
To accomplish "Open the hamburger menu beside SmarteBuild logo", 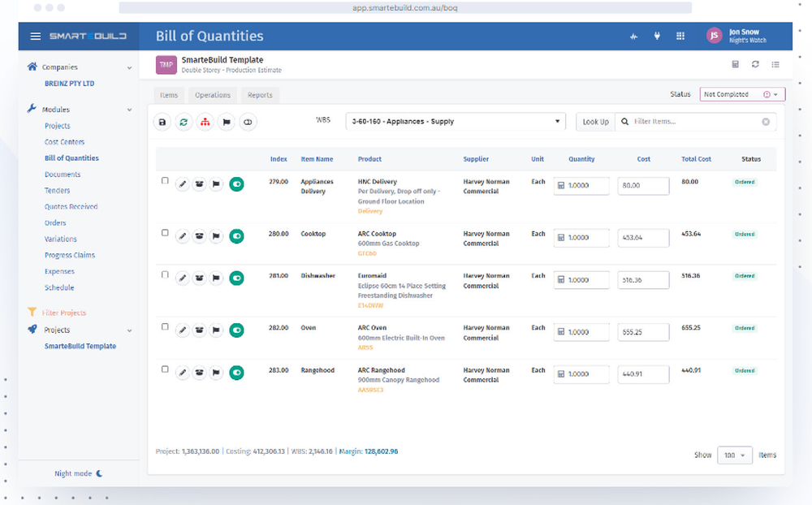I will click(35, 37).
